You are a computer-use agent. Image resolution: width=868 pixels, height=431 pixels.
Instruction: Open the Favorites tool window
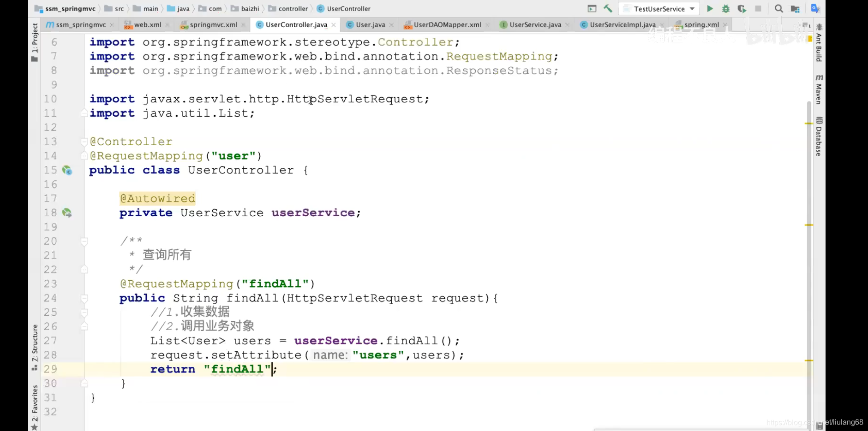tap(35, 407)
